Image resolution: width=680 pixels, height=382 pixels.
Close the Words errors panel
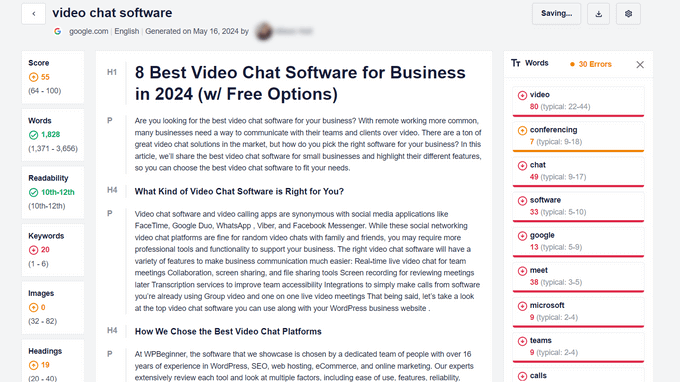click(640, 65)
